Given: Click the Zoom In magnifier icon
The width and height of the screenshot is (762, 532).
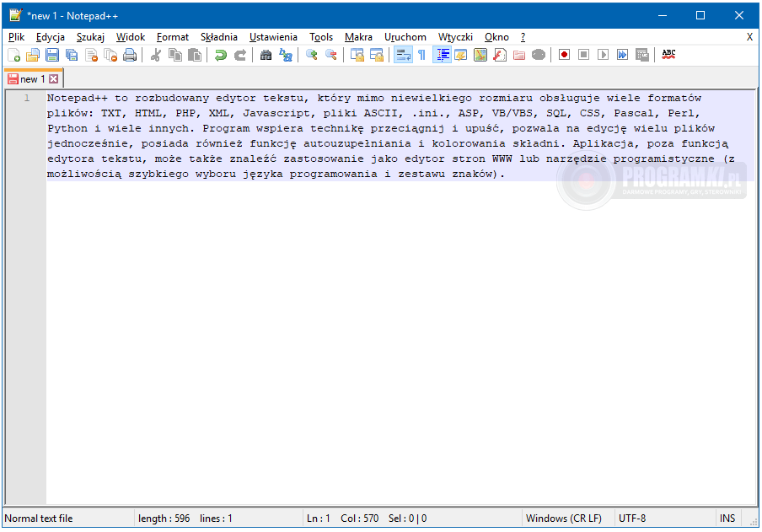Looking at the screenshot, I should (x=312, y=55).
